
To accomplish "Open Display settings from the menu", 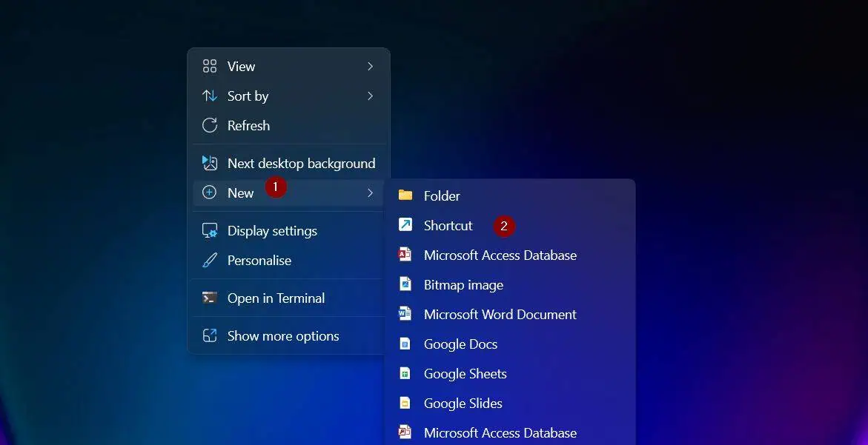I will (x=288, y=230).
